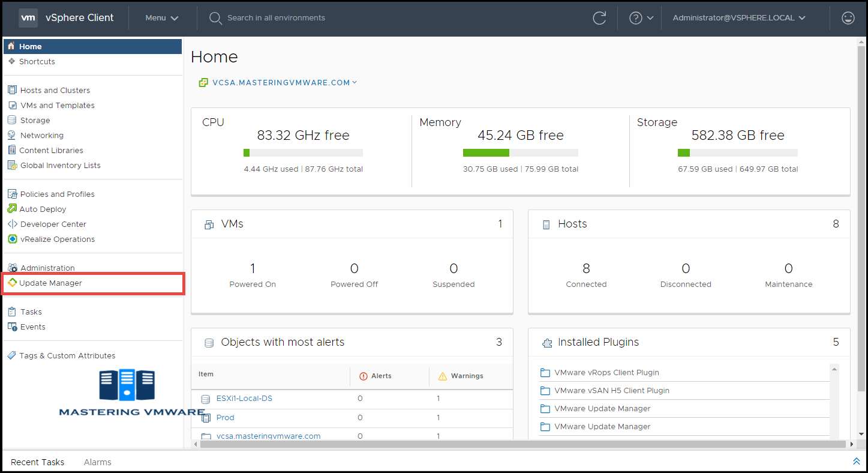Click the Content Libraries icon
The height and width of the screenshot is (473, 868).
coord(12,150)
